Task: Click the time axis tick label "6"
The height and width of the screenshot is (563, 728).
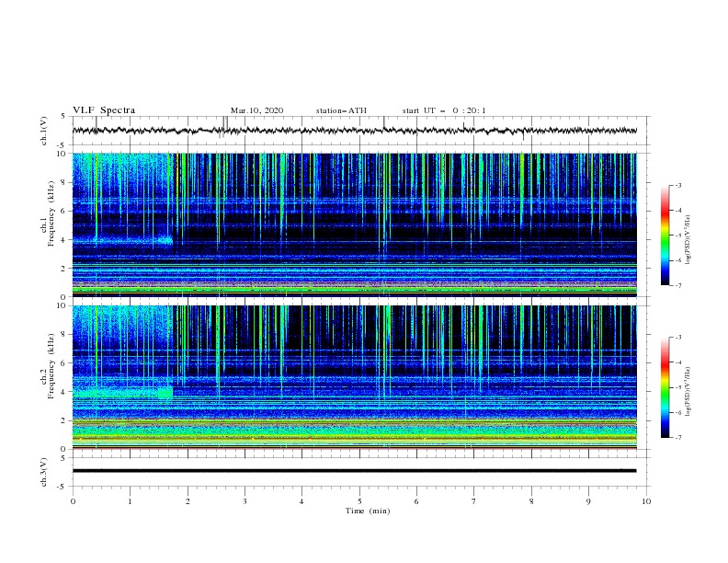Action: click(x=416, y=501)
